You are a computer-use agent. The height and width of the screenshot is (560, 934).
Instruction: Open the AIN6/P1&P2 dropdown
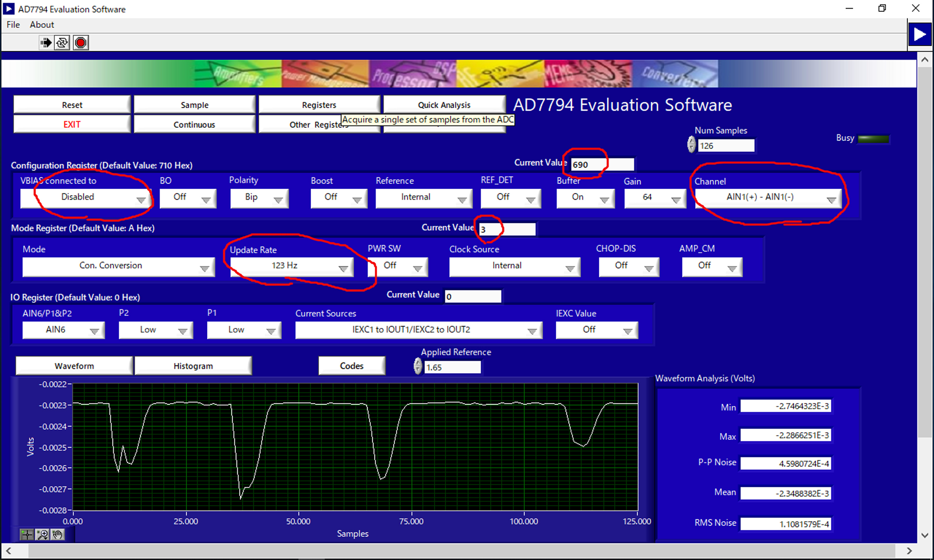point(63,330)
